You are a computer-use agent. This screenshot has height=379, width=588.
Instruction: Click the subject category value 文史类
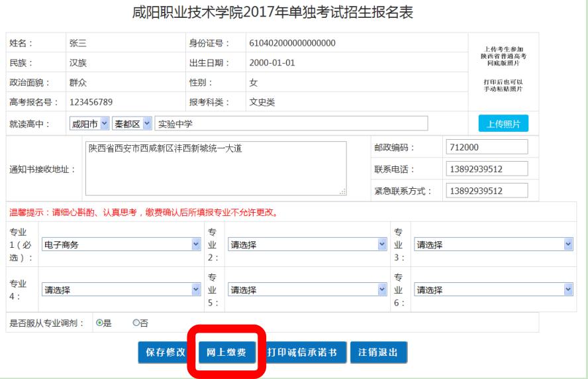coord(262,102)
